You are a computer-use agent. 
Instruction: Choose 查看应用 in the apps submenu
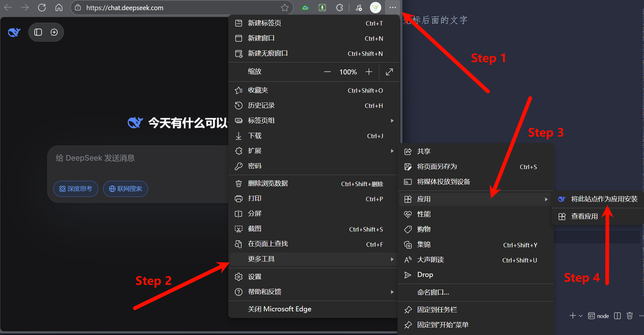[584, 216]
